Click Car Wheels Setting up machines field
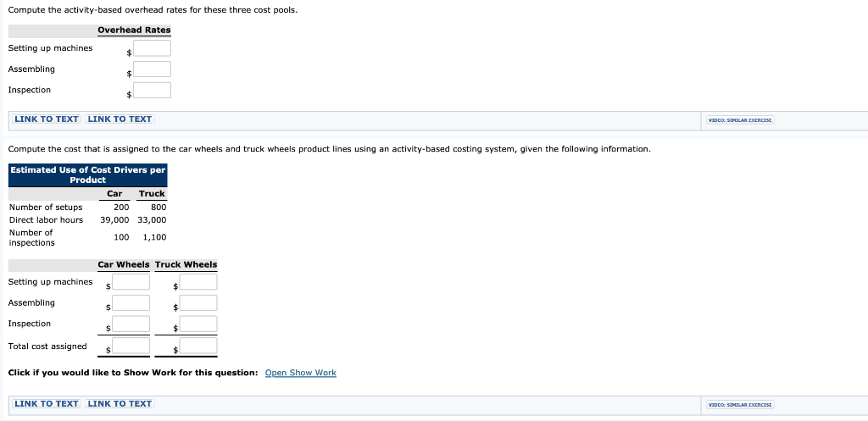Screen dimensions: 868x421 pyautogui.click(x=131, y=281)
